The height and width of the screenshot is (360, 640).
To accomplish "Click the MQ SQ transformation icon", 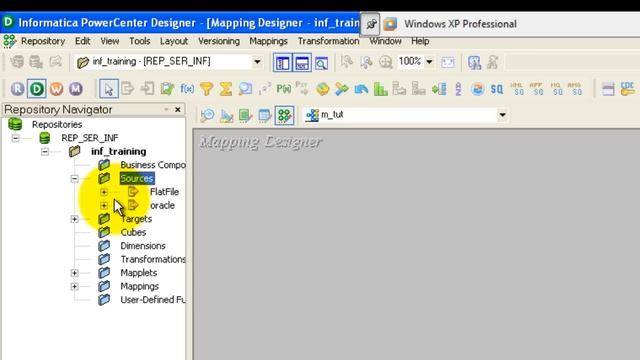I will [x=556, y=89].
